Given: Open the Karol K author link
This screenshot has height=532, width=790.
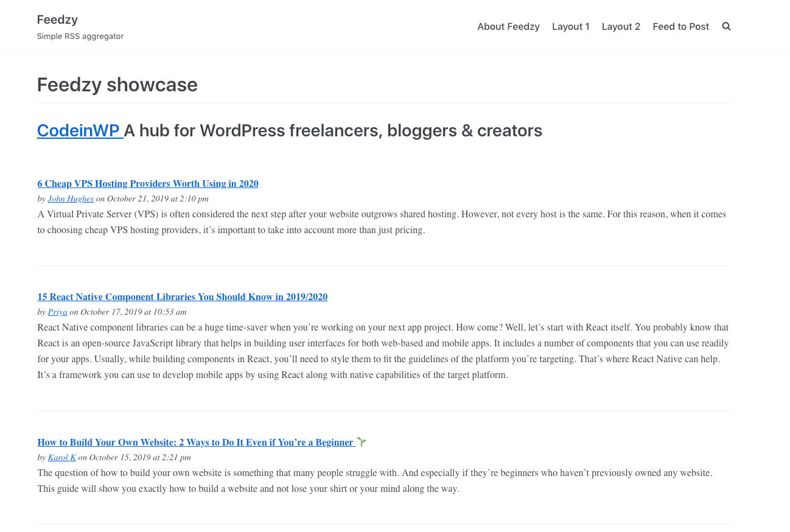Looking at the screenshot, I should (x=61, y=458).
